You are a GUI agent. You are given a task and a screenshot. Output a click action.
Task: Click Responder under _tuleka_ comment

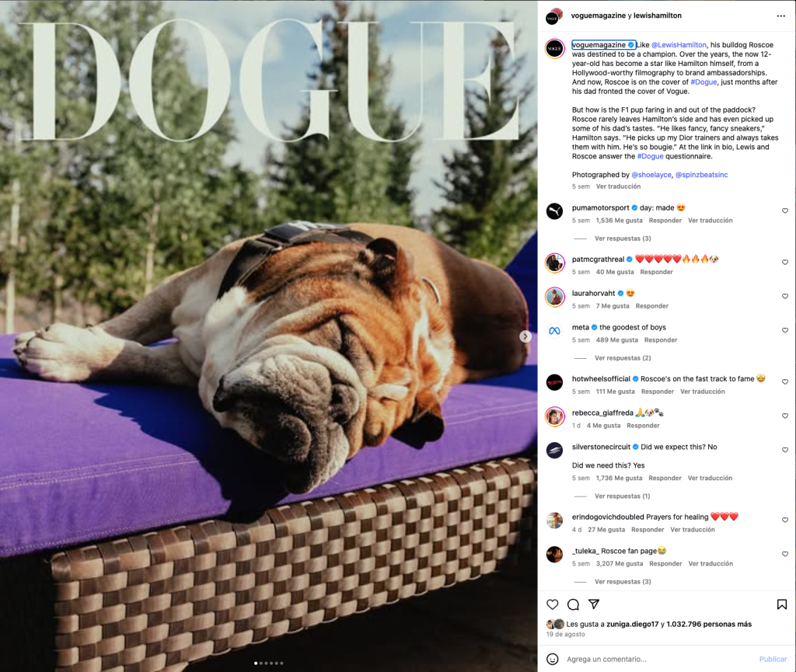(665, 563)
